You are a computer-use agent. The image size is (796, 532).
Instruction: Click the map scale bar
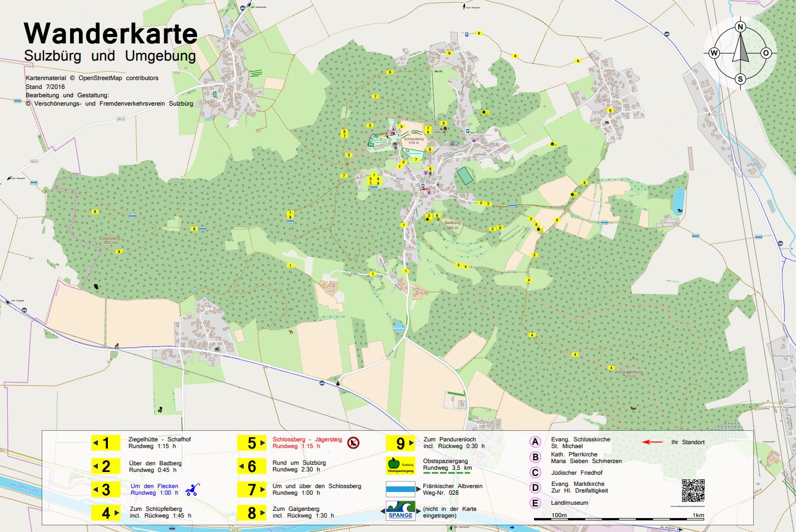(x=619, y=518)
